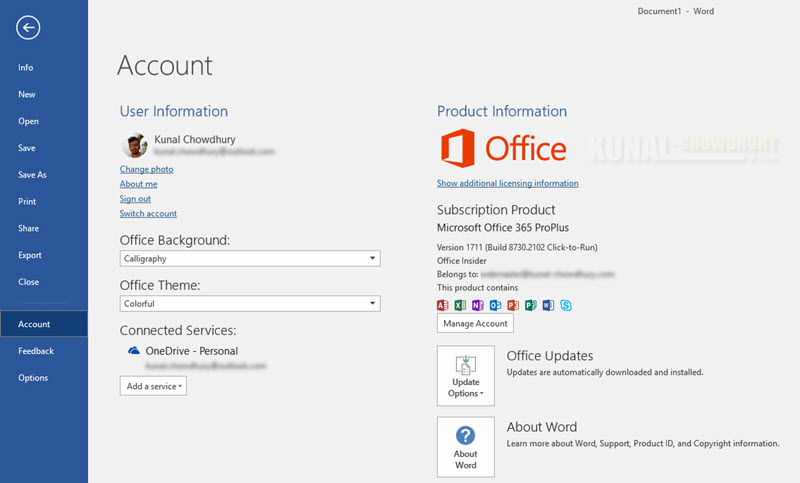This screenshot has height=483, width=800.
Task: Click the user profile photo
Action: (135, 146)
